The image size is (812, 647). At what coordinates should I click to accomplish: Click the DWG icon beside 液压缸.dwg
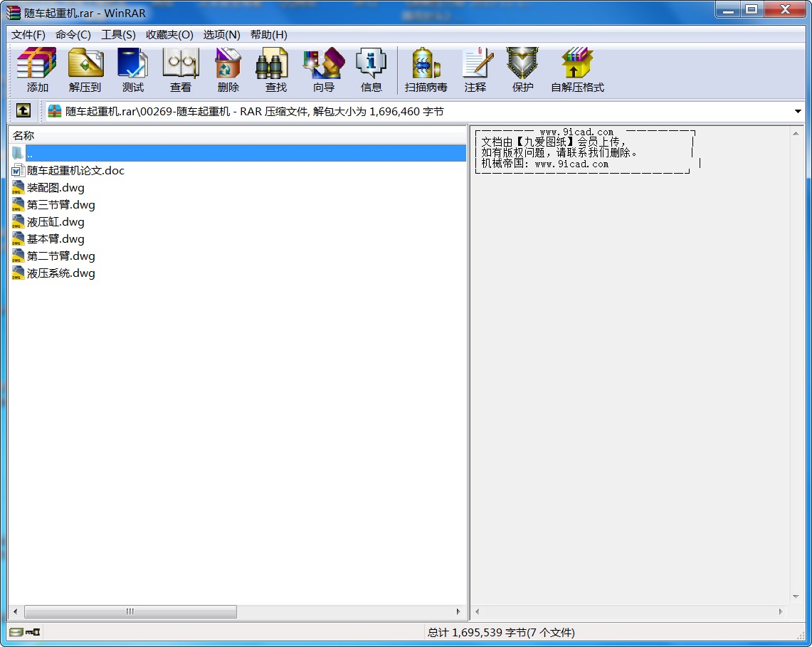(x=18, y=221)
